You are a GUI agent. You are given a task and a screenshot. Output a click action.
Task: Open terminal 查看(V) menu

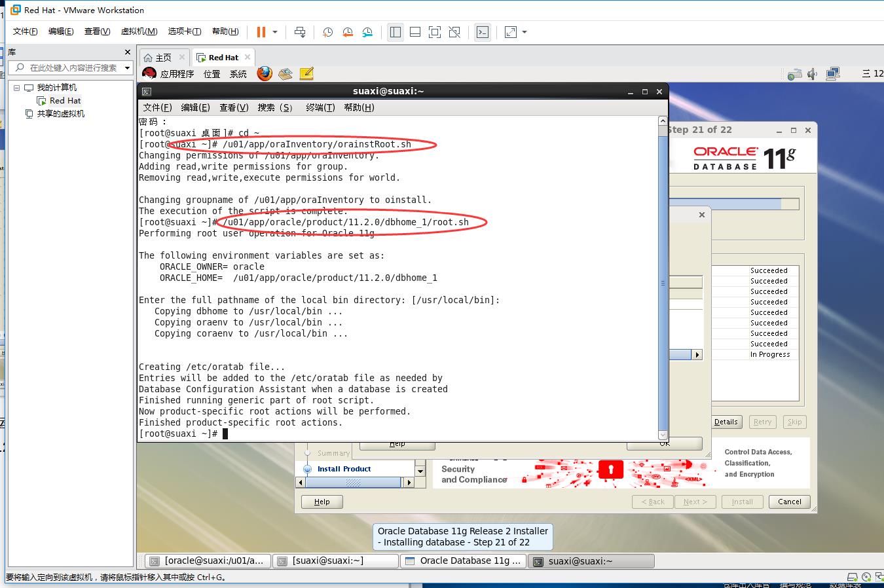(234, 107)
